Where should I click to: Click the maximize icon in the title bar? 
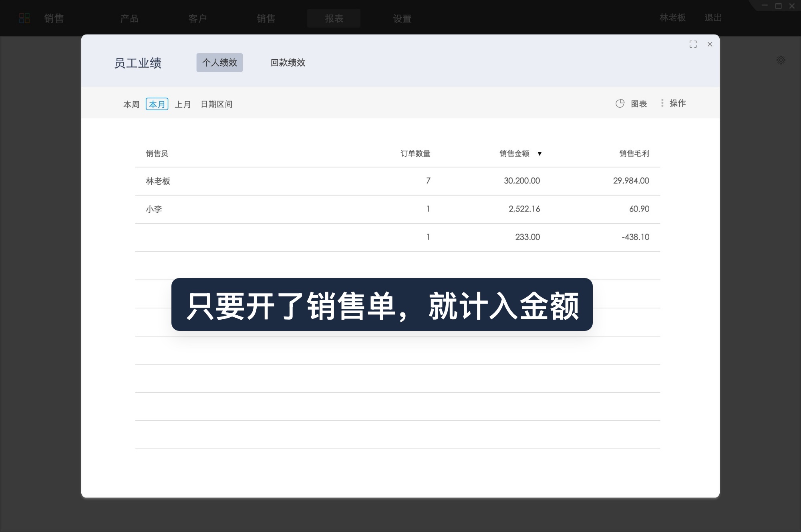[778, 6]
